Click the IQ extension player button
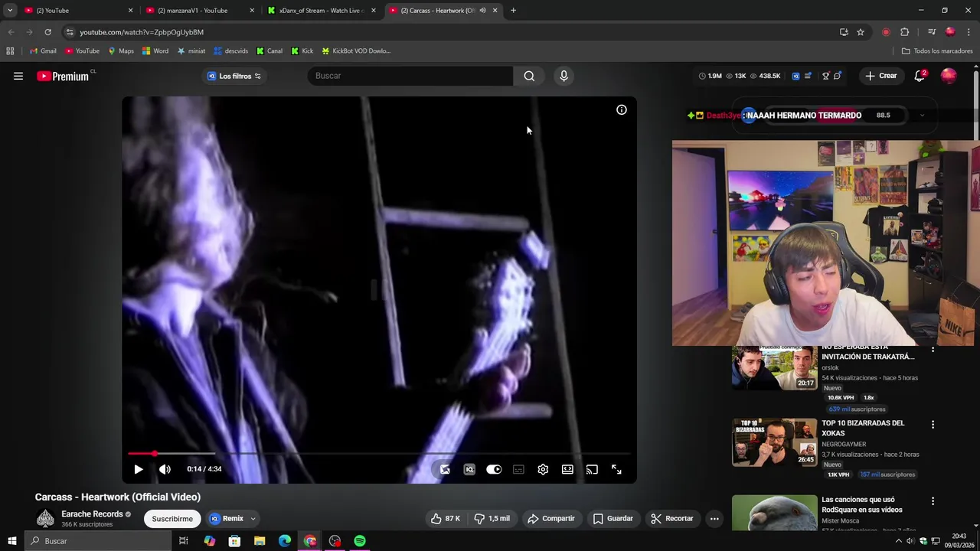Image resolution: width=980 pixels, height=551 pixels. tap(469, 469)
